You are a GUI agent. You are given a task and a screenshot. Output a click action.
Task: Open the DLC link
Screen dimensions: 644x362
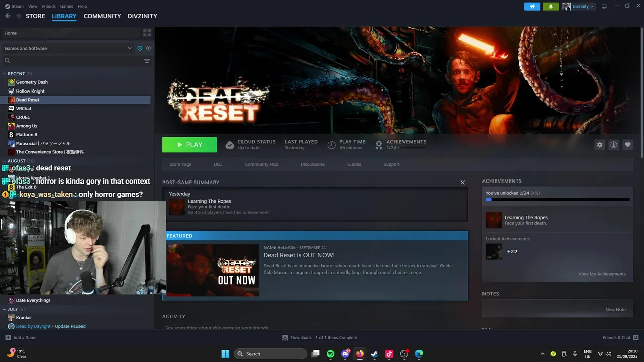pos(218,164)
